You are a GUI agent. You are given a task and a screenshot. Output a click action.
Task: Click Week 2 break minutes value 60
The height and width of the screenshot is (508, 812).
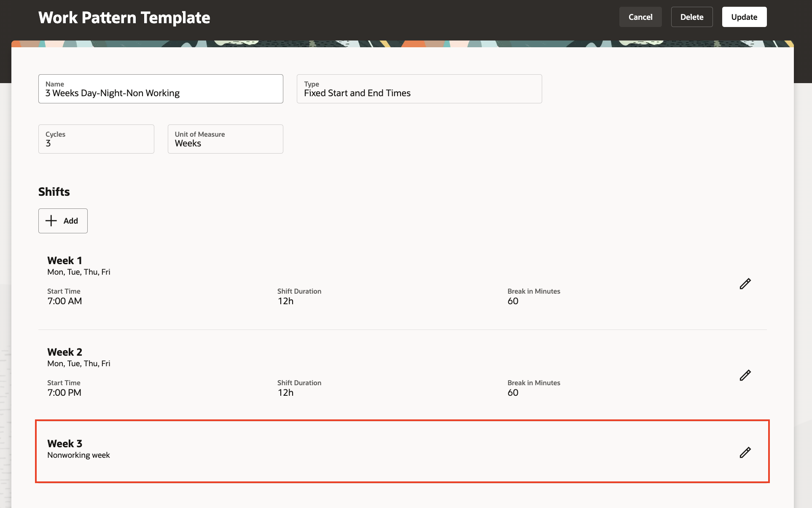[x=513, y=393]
